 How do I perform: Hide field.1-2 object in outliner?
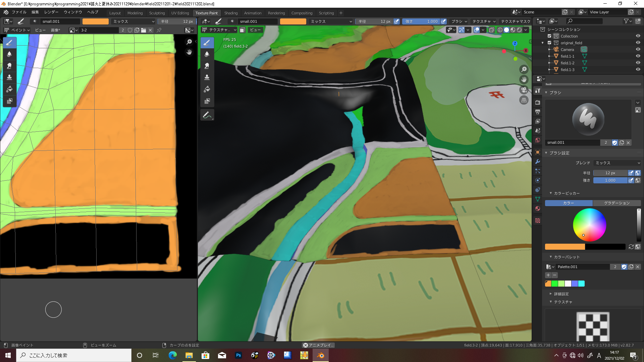638,63
